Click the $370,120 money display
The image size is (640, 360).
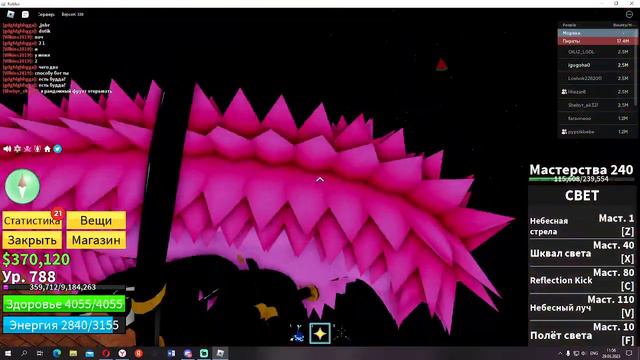pos(36,259)
